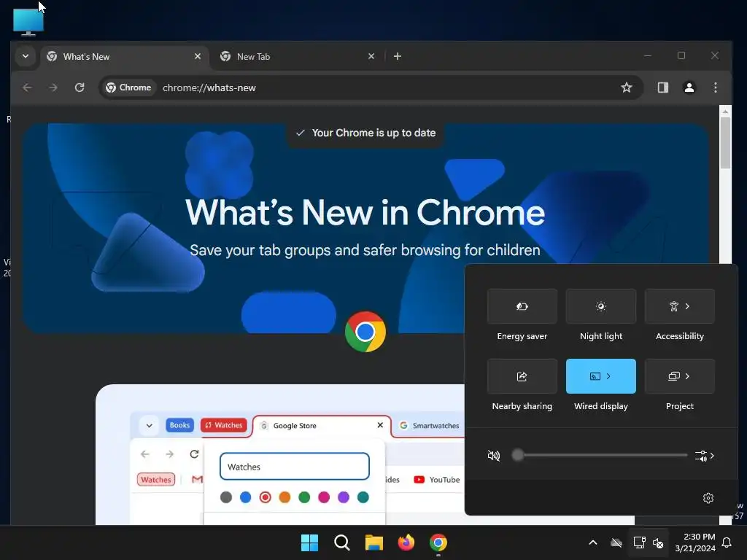Click the volume slider track
Image resolution: width=747 pixels, height=560 pixels.
click(602, 455)
